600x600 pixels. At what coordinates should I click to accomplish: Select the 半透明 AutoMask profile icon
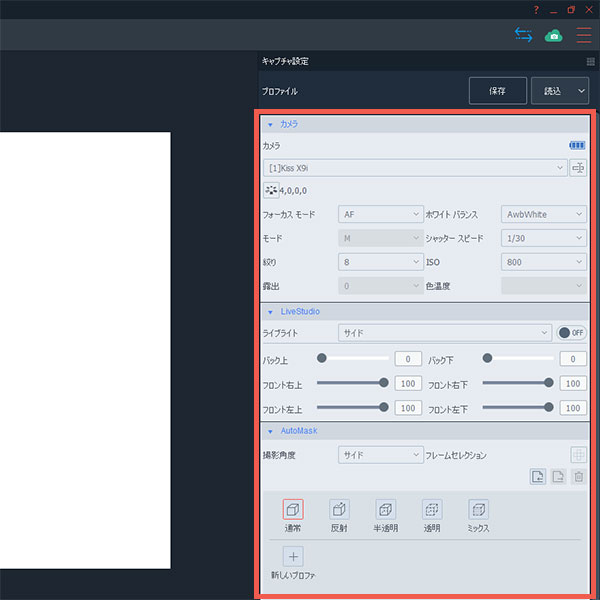point(385,510)
